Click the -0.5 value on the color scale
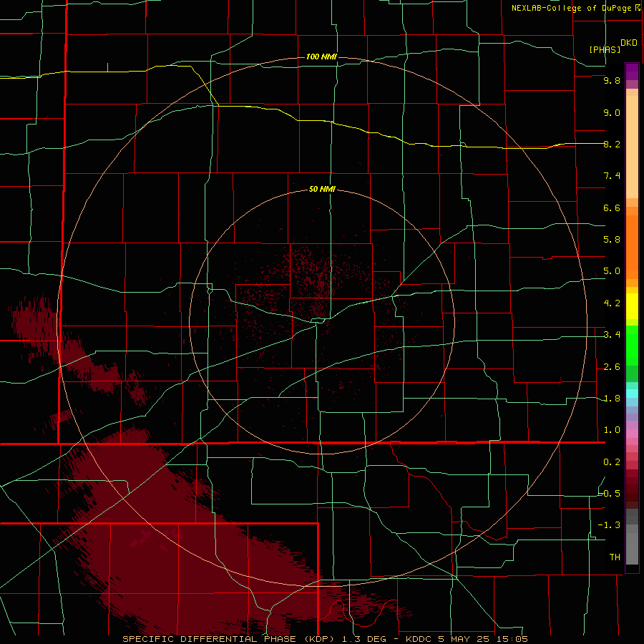This screenshot has height=644, width=644. pos(610,494)
